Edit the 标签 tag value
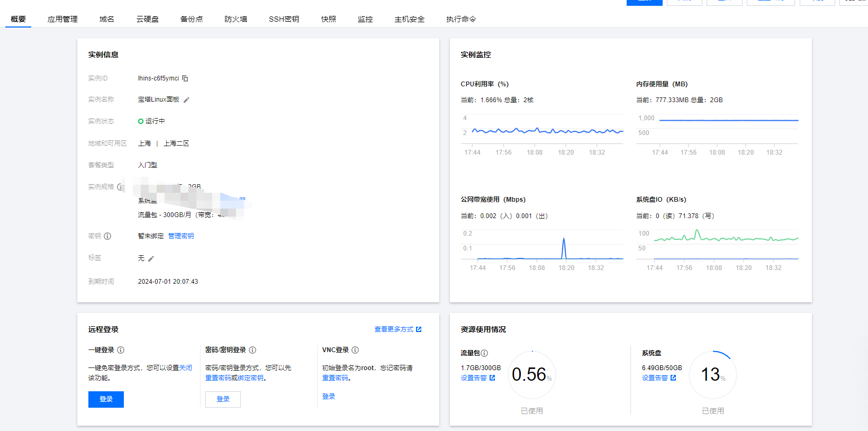The image size is (868, 431). click(151, 259)
